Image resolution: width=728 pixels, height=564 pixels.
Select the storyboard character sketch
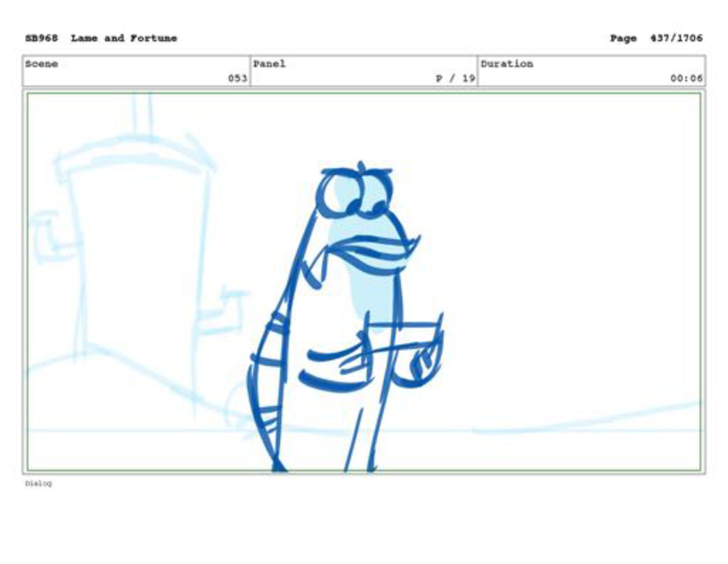pyautogui.click(x=345, y=317)
